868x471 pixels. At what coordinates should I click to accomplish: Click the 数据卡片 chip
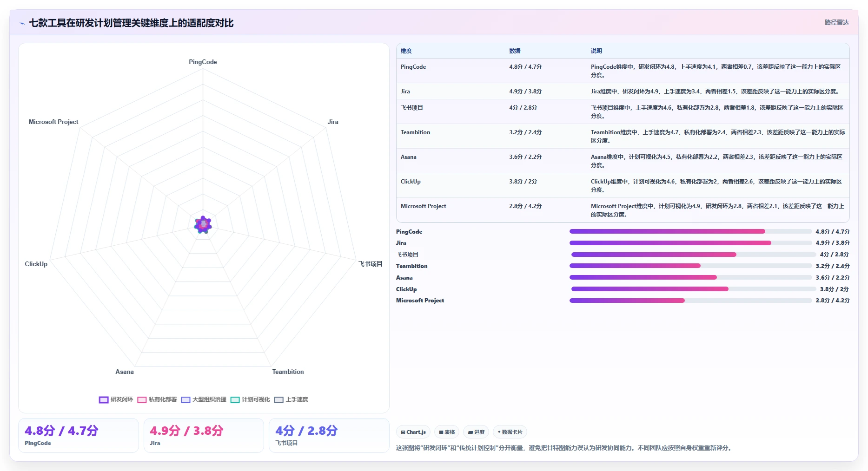tap(510, 432)
